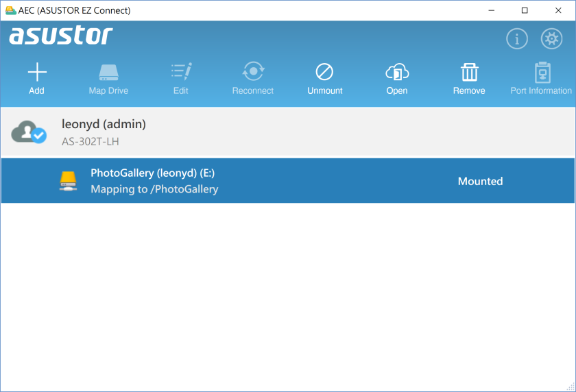
Task: Open settings gear icon
Action: [551, 38]
